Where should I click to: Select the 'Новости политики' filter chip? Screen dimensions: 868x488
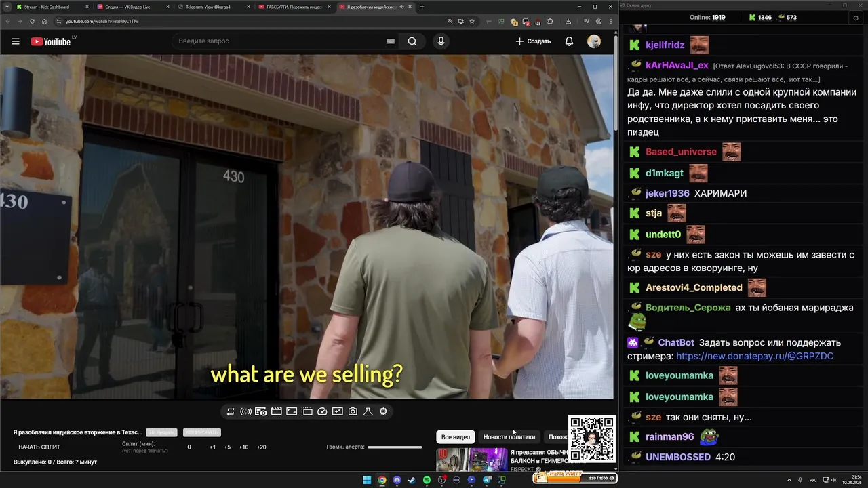click(509, 437)
